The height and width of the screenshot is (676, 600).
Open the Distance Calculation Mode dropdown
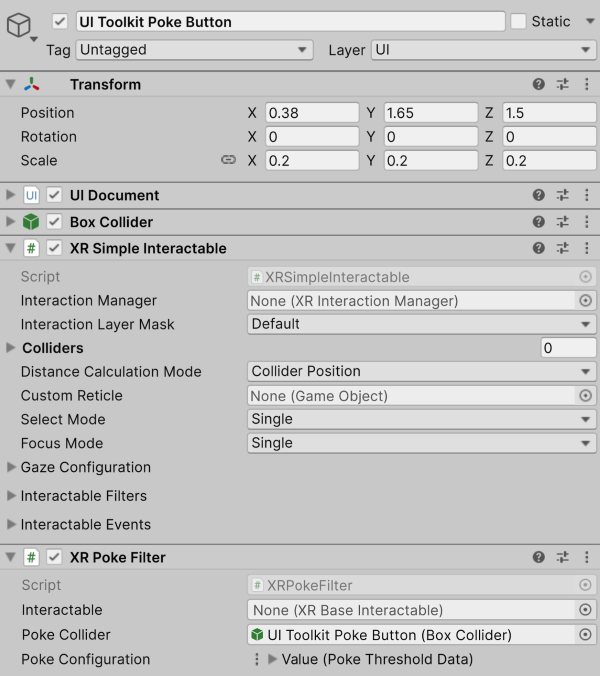421,372
